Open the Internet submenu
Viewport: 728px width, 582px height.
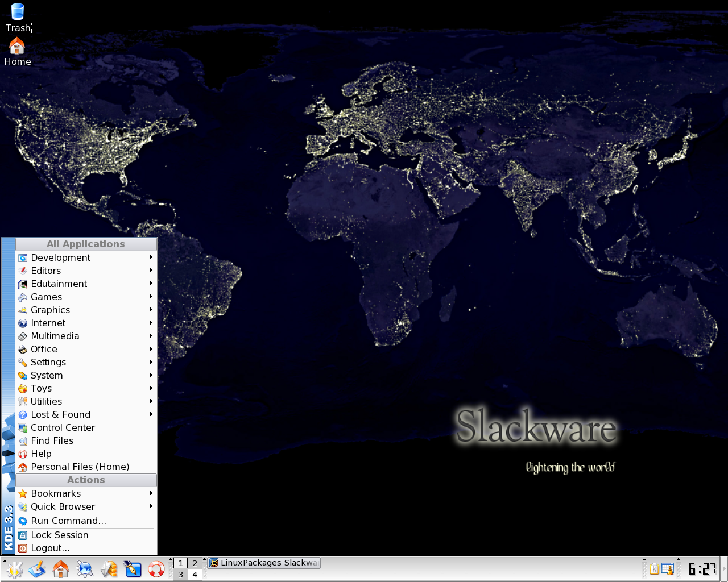click(86, 323)
